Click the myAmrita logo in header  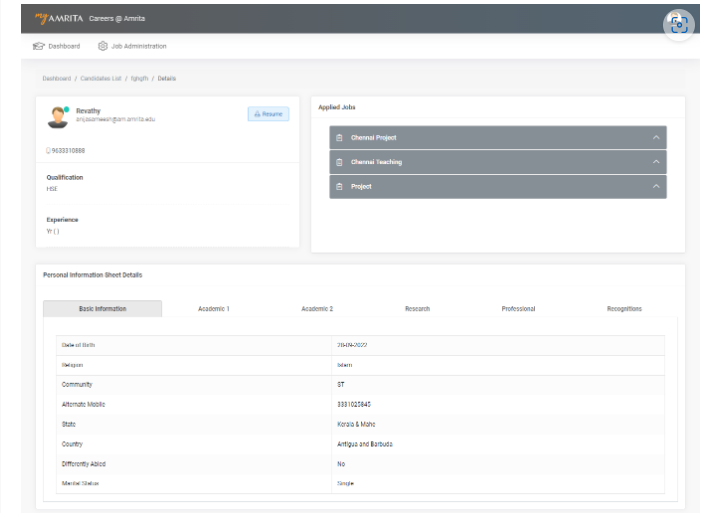59,18
